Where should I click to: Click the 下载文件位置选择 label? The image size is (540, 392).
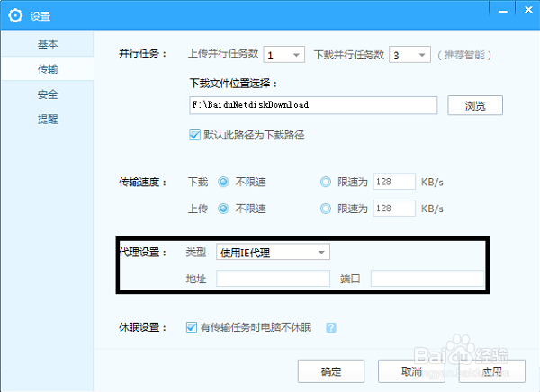pyautogui.click(x=233, y=84)
